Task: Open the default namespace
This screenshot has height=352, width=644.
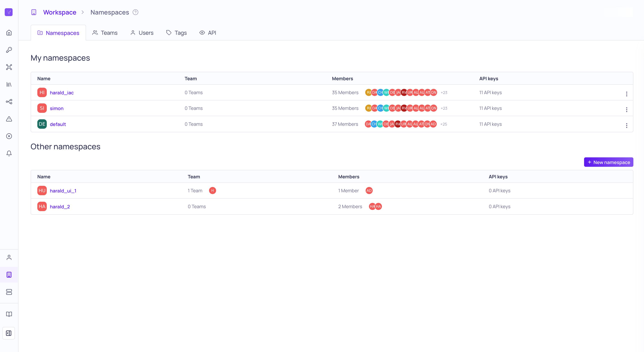Action: (58, 124)
